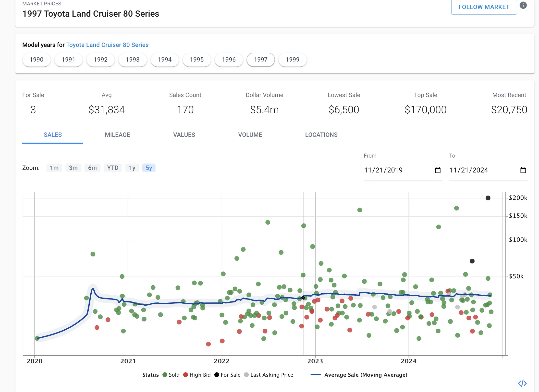Screen dimensions: 539x392
Task: Click the Avg value $31,834
Action: point(107,110)
